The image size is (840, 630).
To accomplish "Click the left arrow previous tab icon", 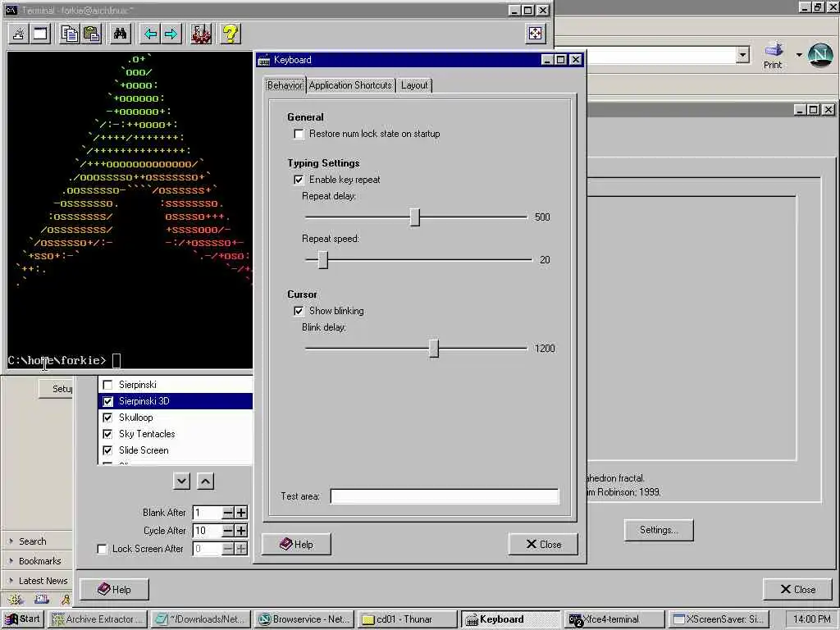I will click(150, 34).
